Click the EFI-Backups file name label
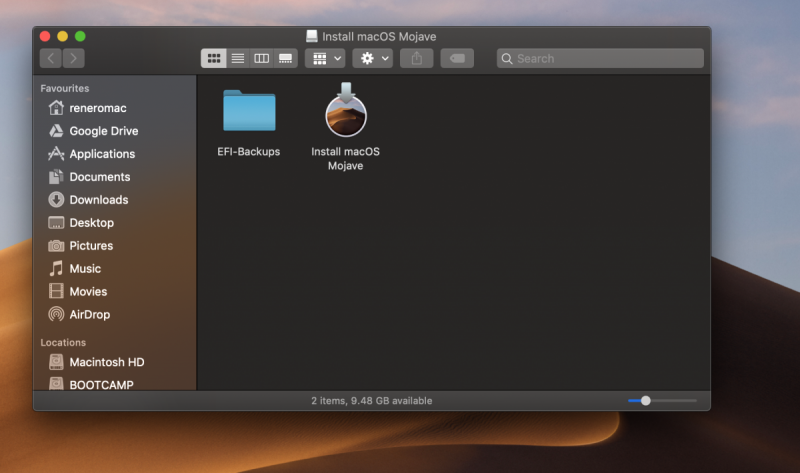This screenshot has height=473, width=800. point(248,152)
